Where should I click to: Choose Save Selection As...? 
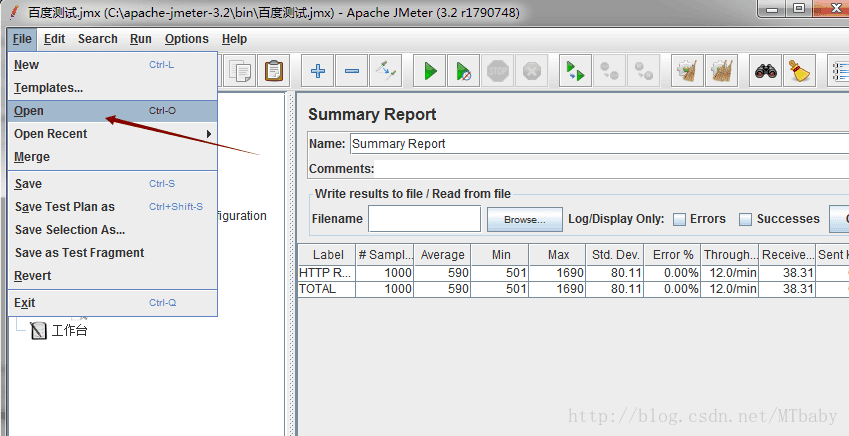pyautogui.click(x=113, y=230)
